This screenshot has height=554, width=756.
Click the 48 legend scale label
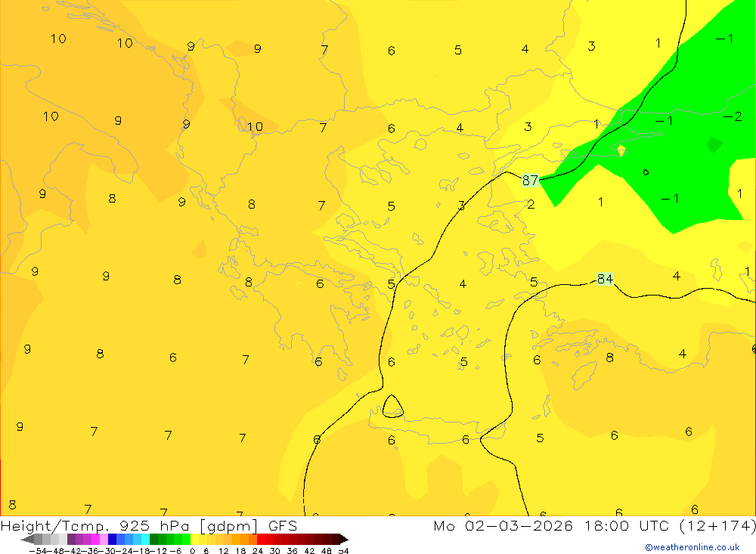coord(327,551)
